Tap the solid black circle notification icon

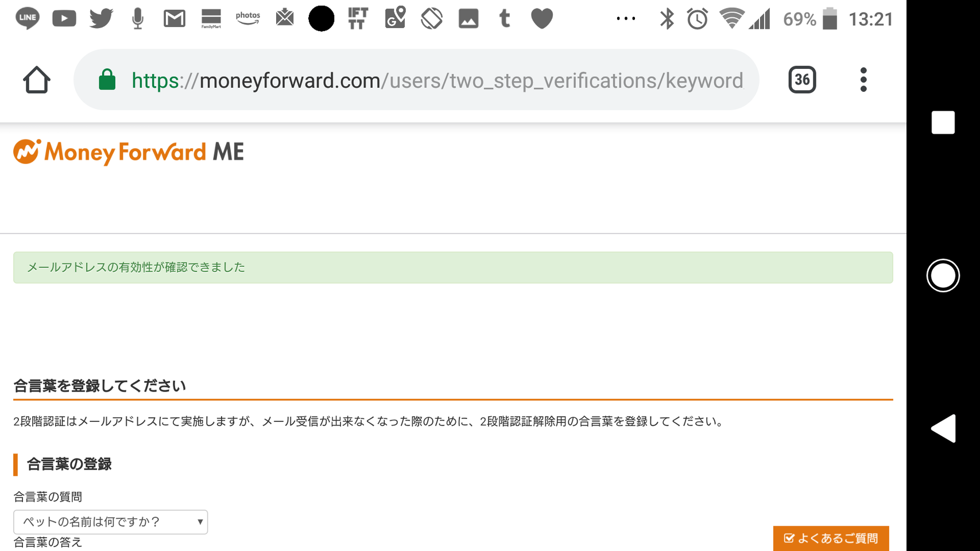coord(321,18)
